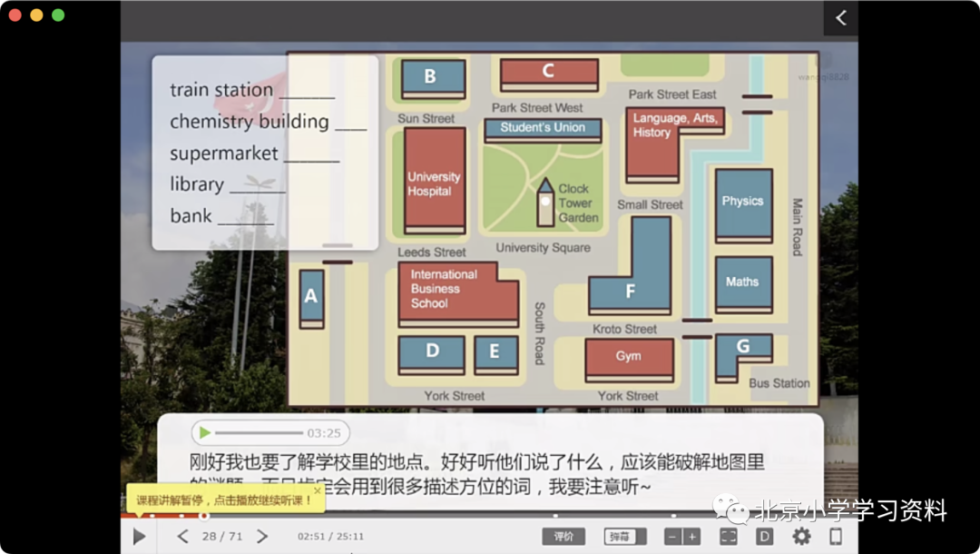Click the "train station" exercise line
The image size is (980, 554).
pos(252,90)
